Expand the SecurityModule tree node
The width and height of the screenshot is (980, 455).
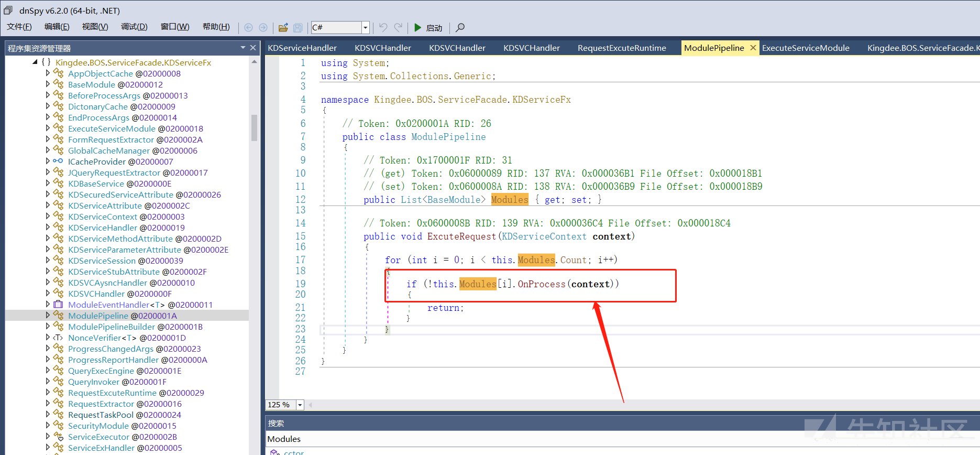48,426
